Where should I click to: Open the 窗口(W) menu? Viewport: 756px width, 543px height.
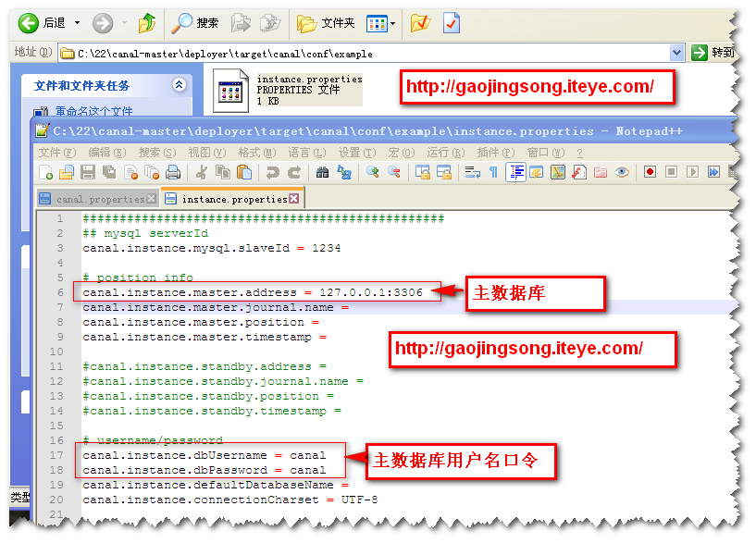click(x=546, y=153)
